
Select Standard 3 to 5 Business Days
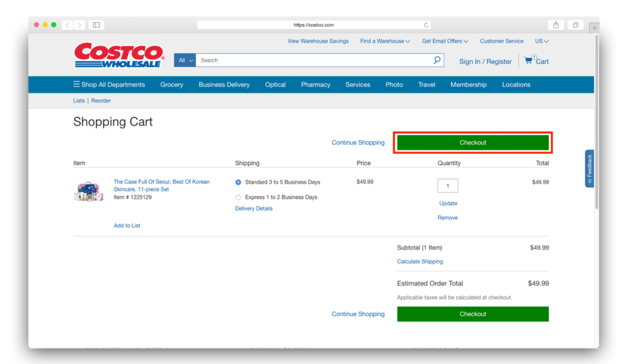point(238,182)
